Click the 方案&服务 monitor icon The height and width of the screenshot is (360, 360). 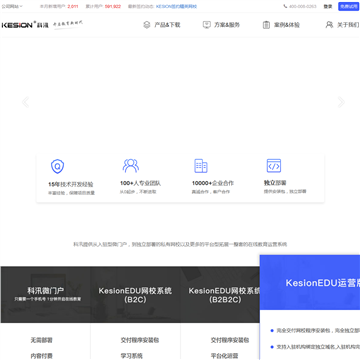(x=207, y=25)
